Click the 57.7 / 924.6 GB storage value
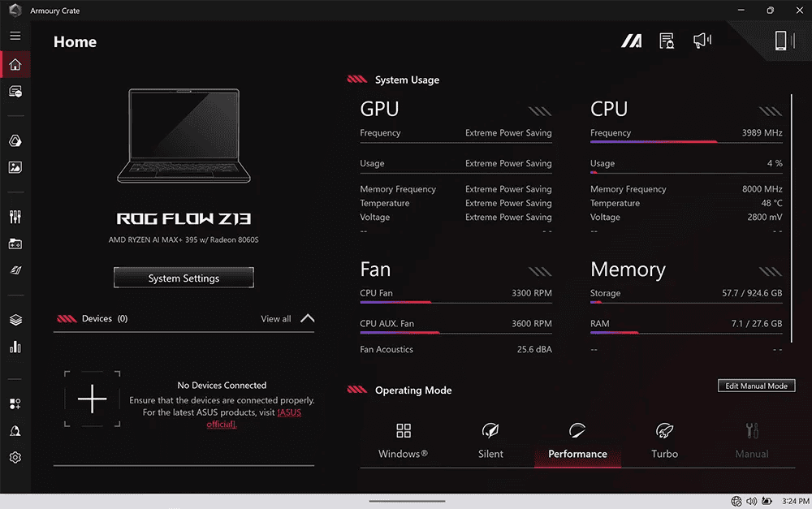 click(x=752, y=292)
